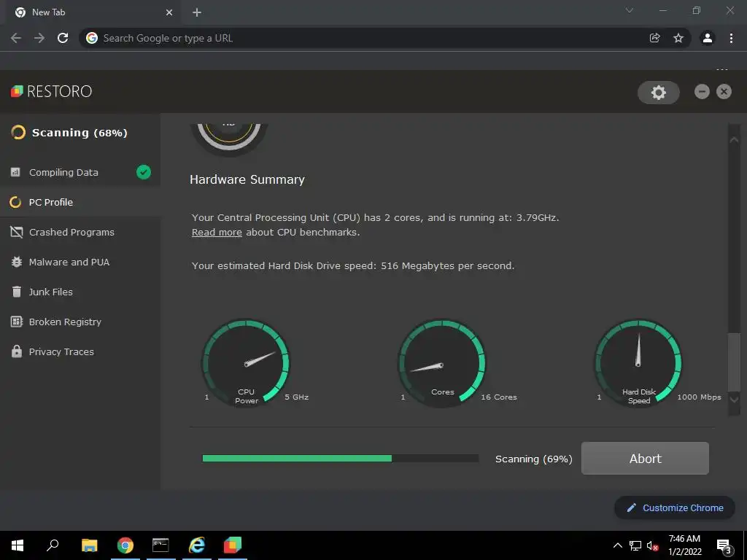The image size is (747, 560).
Task: Click Hardware Summary heading
Action: [x=247, y=179]
